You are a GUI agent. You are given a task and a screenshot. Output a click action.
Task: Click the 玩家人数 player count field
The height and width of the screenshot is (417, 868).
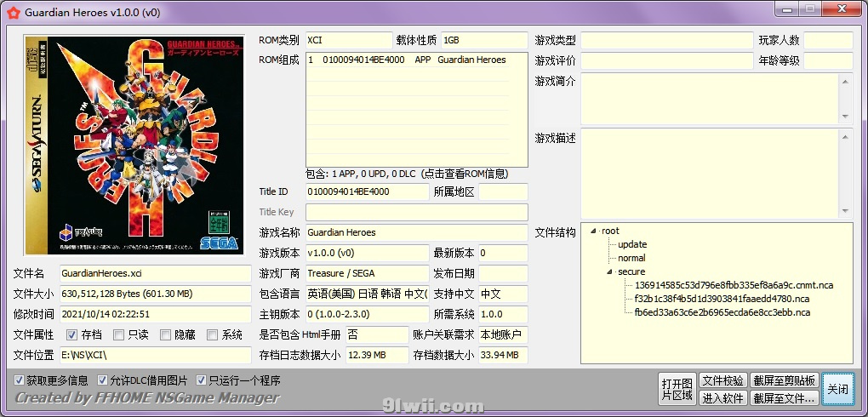[828, 41]
